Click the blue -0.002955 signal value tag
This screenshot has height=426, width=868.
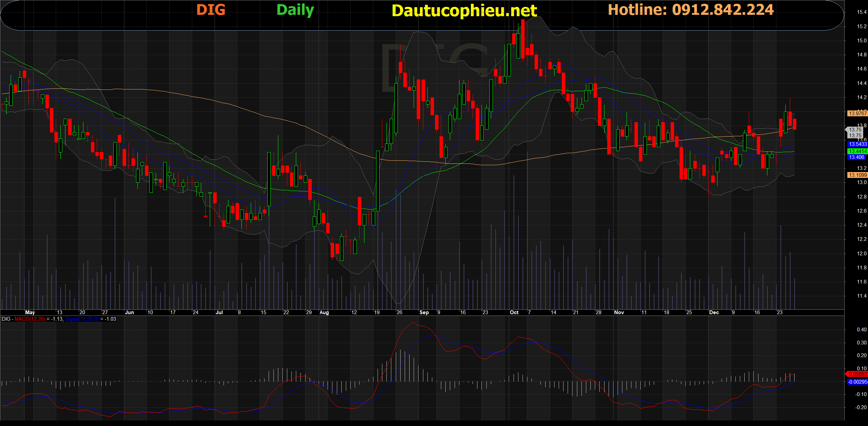[x=857, y=382]
